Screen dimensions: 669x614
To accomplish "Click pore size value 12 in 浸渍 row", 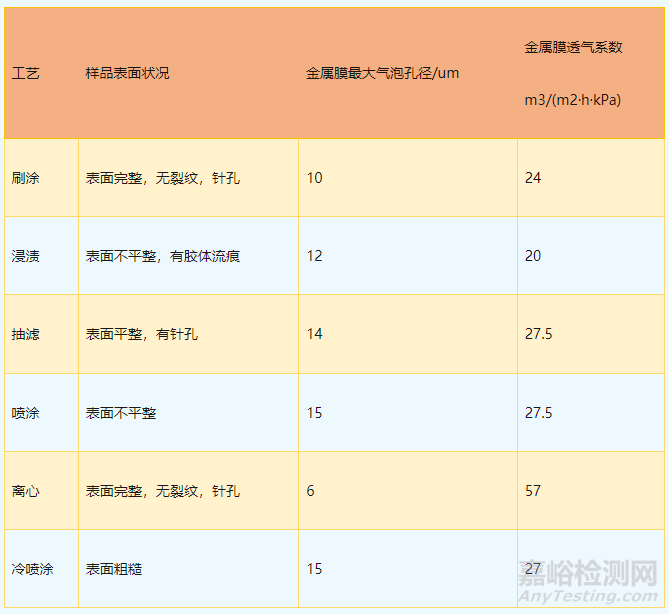I will [x=314, y=256].
